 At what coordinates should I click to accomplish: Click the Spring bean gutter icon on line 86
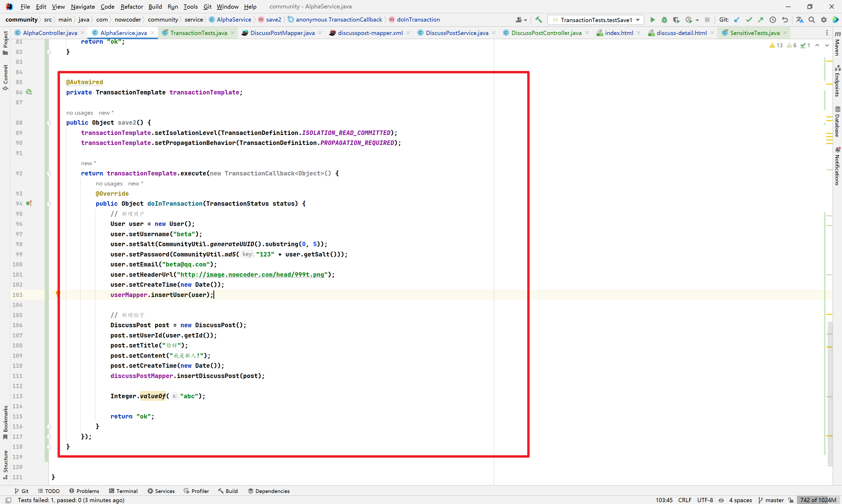click(x=29, y=92)
